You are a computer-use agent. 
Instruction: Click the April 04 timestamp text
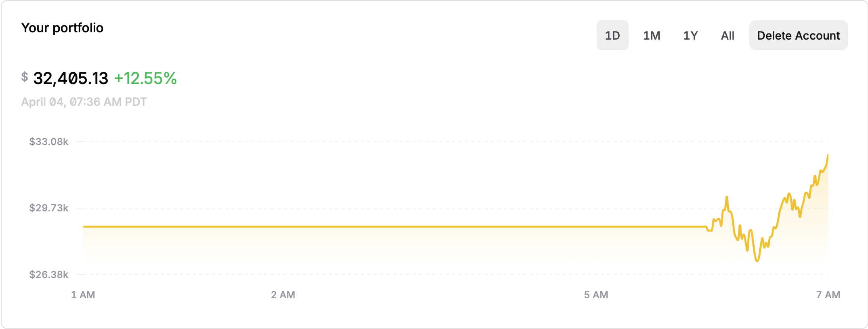coord(84,102)
